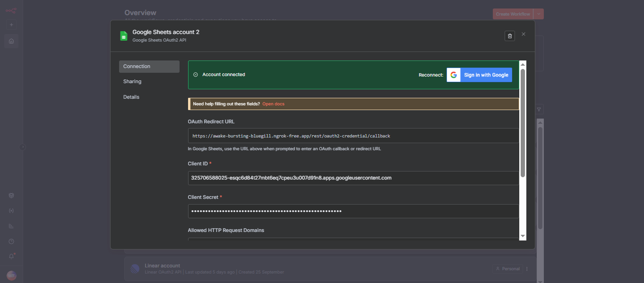Open Overview via the home icon

click(x=11, y=41)
